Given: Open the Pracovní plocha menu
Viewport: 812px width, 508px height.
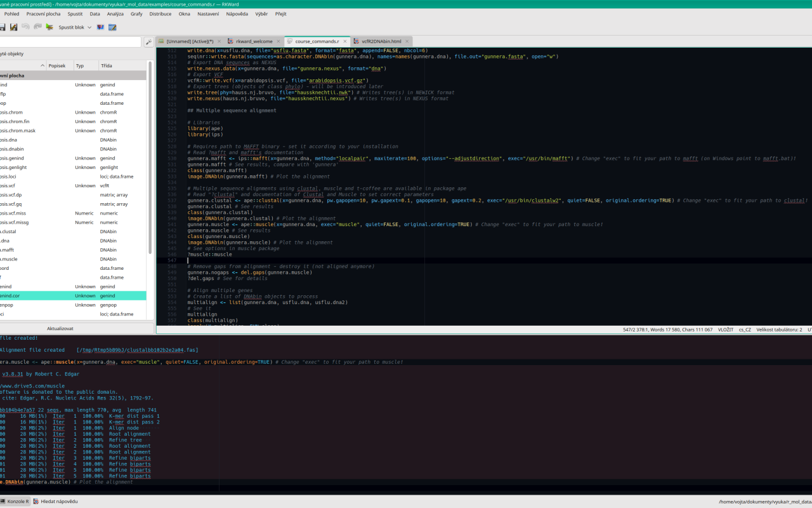Looking at the screenshot, I should (x=44, y=13).
